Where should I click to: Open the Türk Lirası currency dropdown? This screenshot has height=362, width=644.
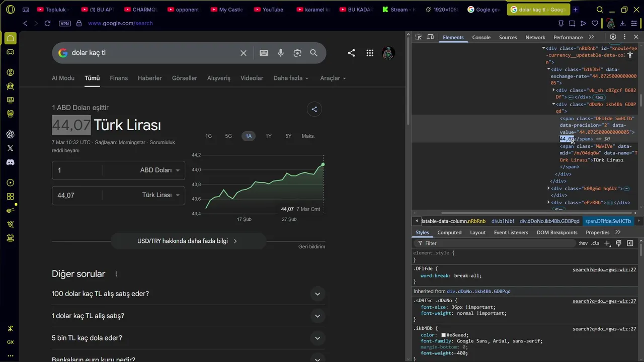click(161, 195)
